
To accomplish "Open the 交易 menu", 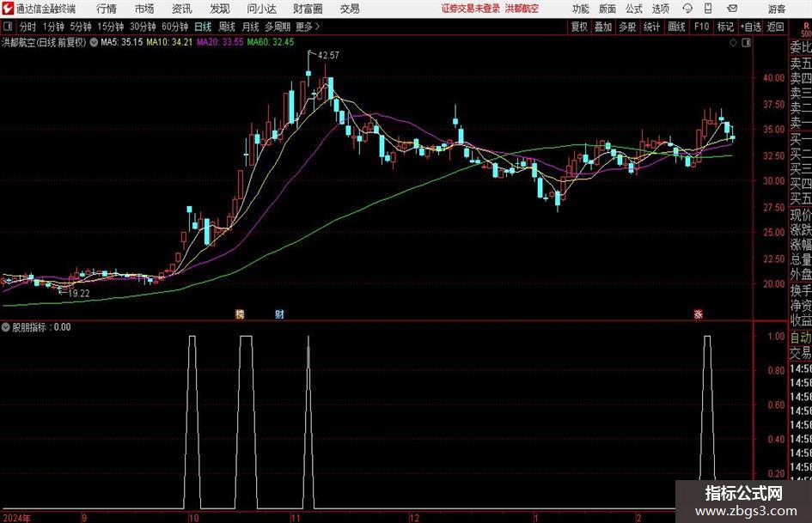I will 350,9.
